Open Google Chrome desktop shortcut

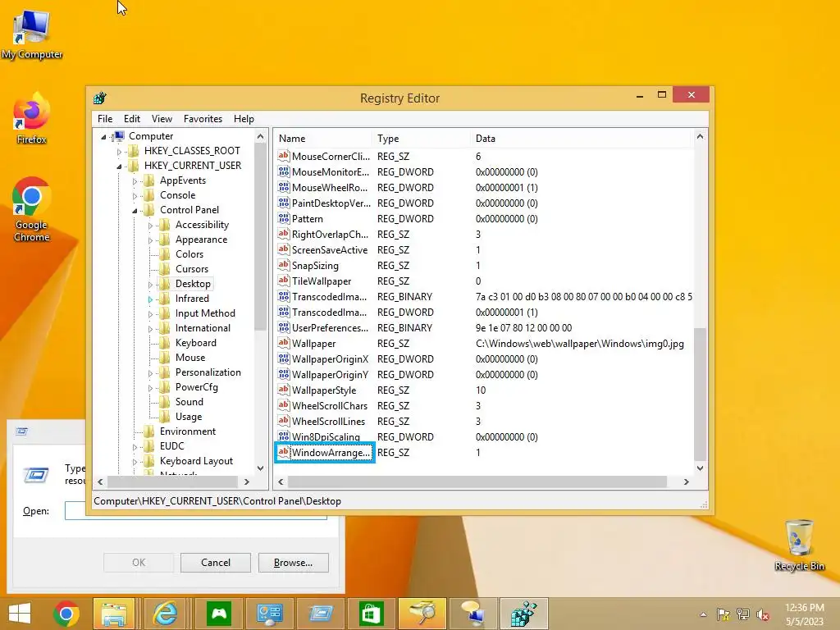32,209
